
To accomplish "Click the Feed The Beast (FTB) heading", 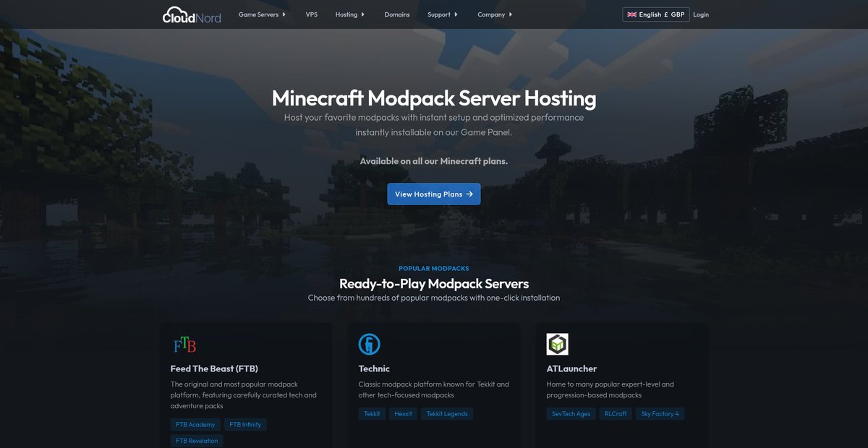I will (x=214, y=369).
